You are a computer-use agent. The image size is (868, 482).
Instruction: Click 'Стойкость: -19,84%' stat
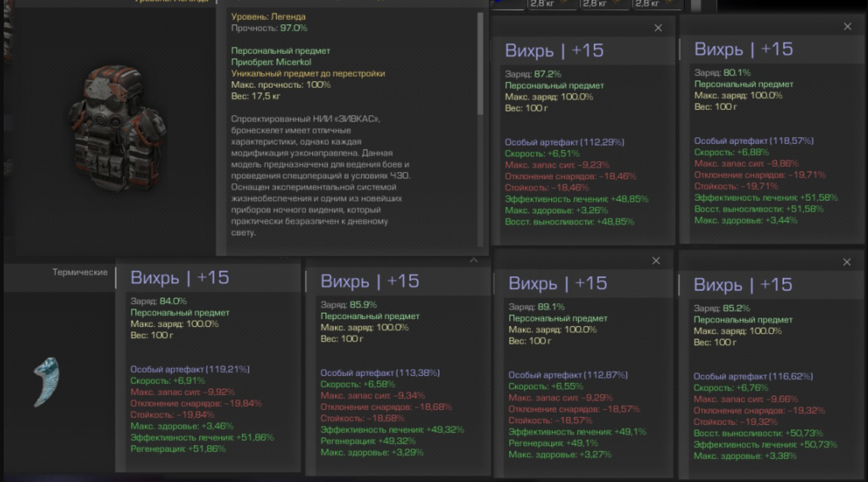click(172, 415)
